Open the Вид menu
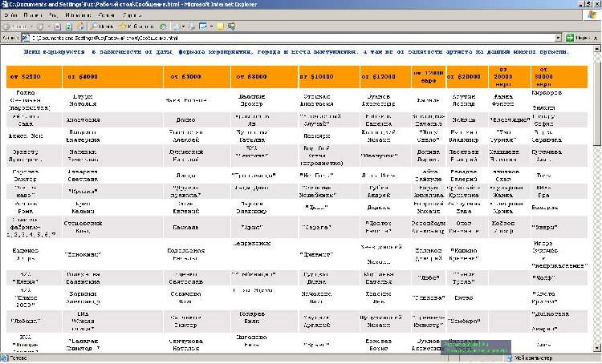Image resolution: width=602 pixels, height=364 pixels. [53, 15]
